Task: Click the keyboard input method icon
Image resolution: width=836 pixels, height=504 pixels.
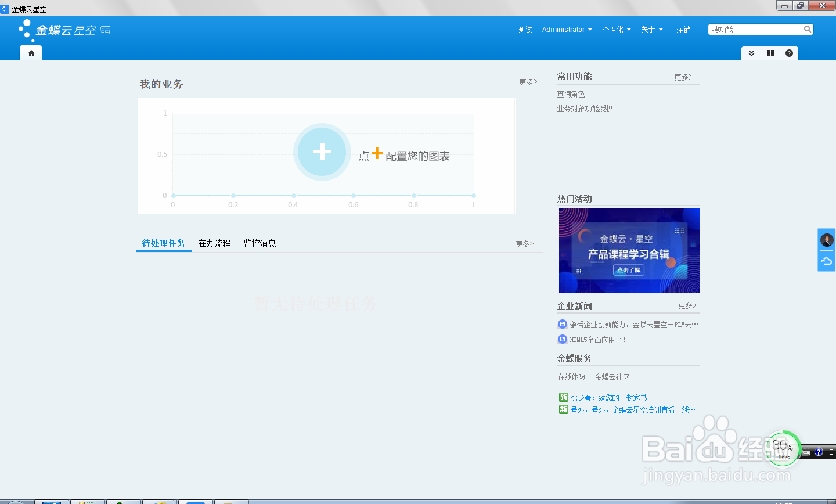Action: click(806, 452)
